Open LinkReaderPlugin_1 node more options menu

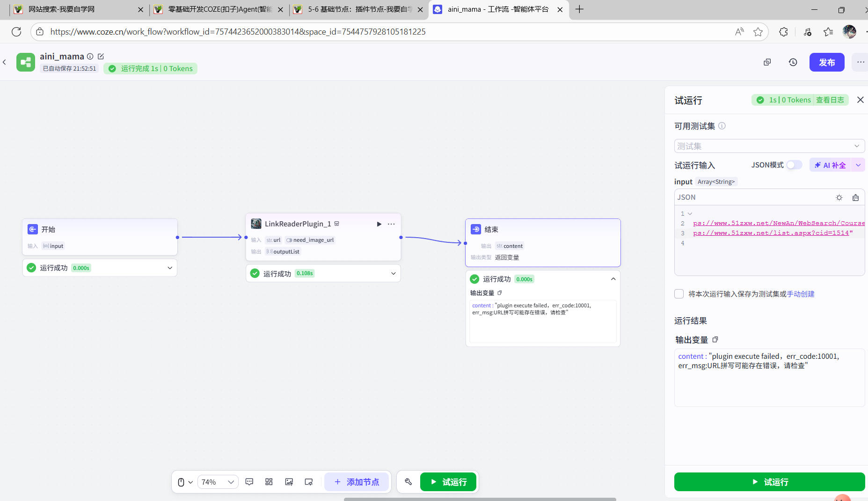coord(391,224)
